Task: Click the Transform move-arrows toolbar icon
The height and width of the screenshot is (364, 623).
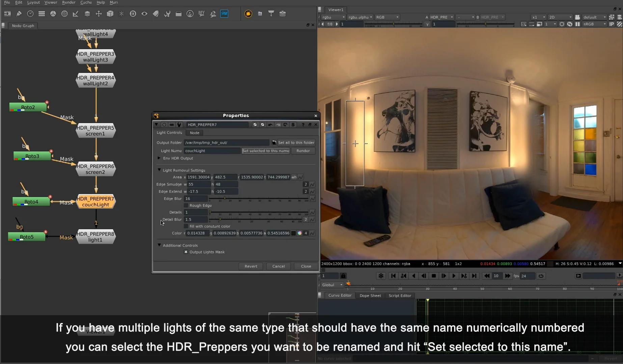Action: coord(99,14)
